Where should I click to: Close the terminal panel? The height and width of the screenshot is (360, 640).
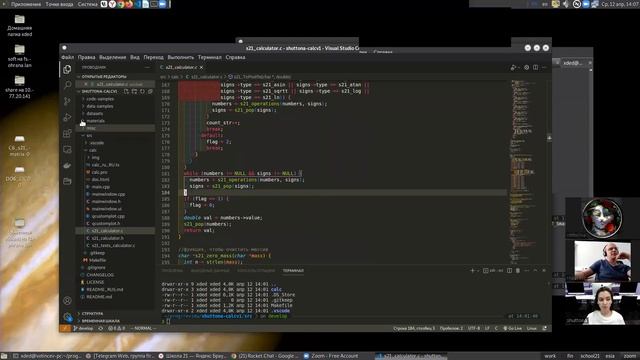click(544, 271)
